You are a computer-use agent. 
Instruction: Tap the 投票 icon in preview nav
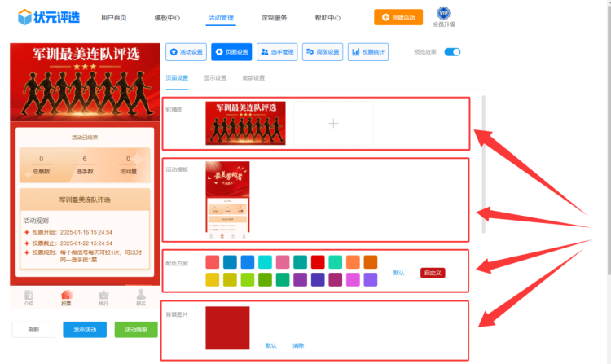pyautogui.click(x=66, y=297)
